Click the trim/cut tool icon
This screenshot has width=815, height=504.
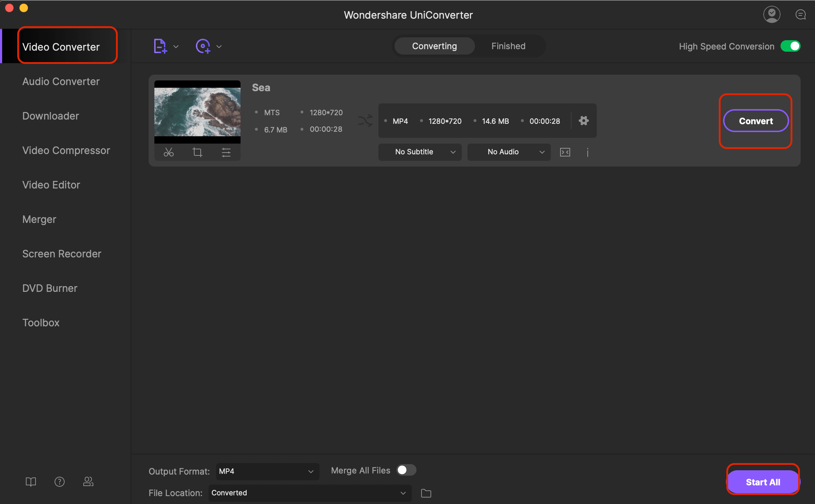click(x=168, y=152)
